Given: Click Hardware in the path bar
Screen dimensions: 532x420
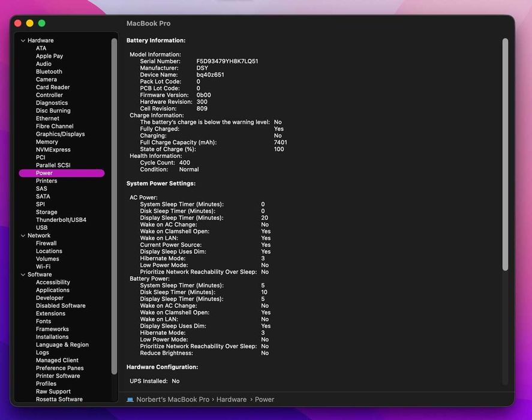Looking at the screenshot, I should 232,400.
